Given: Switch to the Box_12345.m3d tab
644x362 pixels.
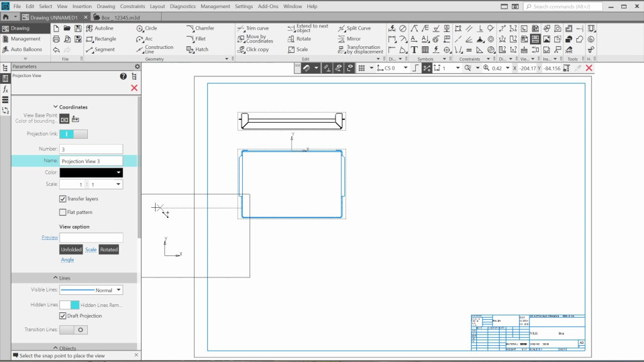Looking at the screenshot, I should tap(119, 17).
